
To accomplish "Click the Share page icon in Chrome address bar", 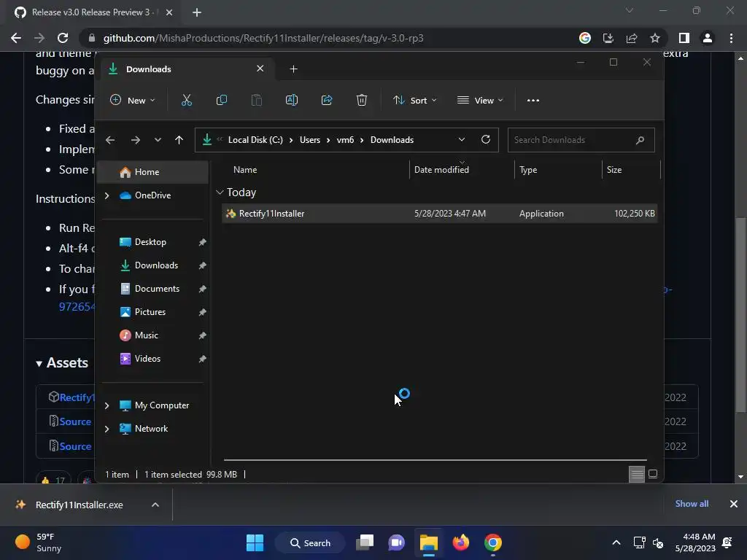I will (632, 38).
